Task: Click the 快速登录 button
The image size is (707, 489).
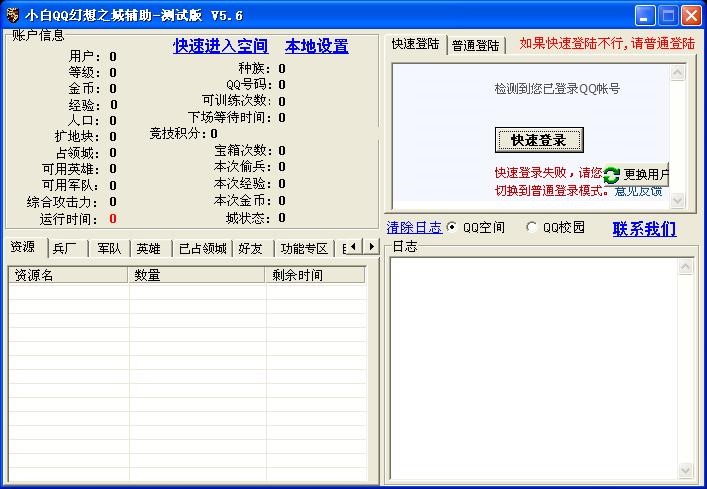Action: 539,140
